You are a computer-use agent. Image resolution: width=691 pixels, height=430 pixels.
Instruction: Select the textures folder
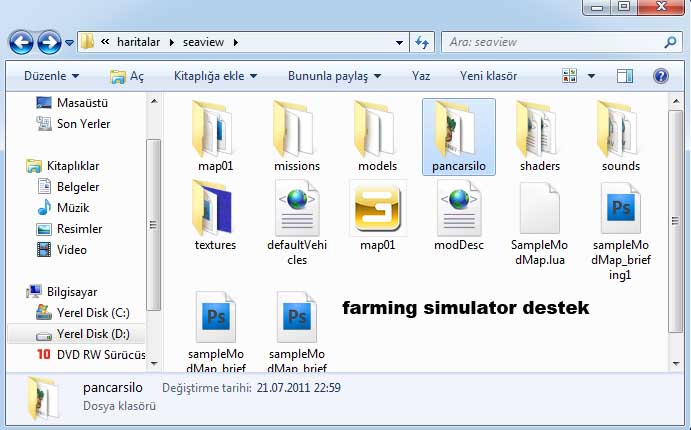coord(215,213)
